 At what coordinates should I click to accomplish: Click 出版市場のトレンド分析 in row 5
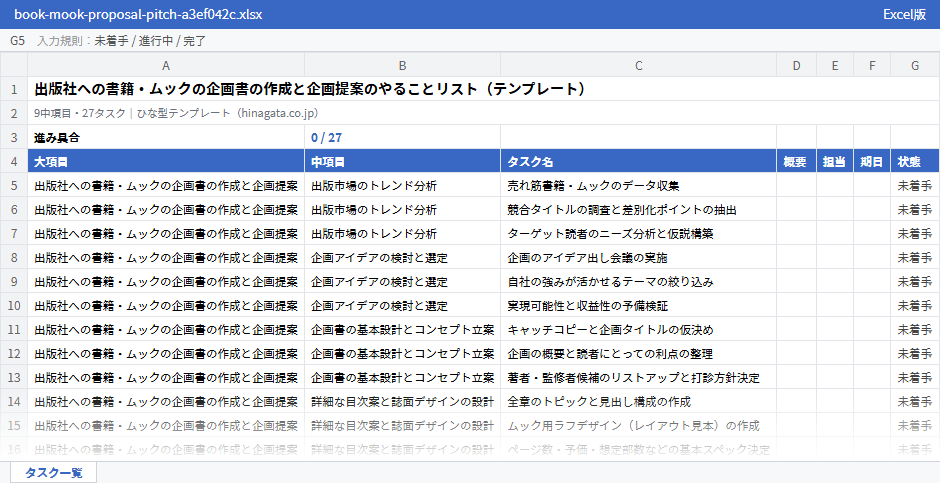tap(402, 185)
